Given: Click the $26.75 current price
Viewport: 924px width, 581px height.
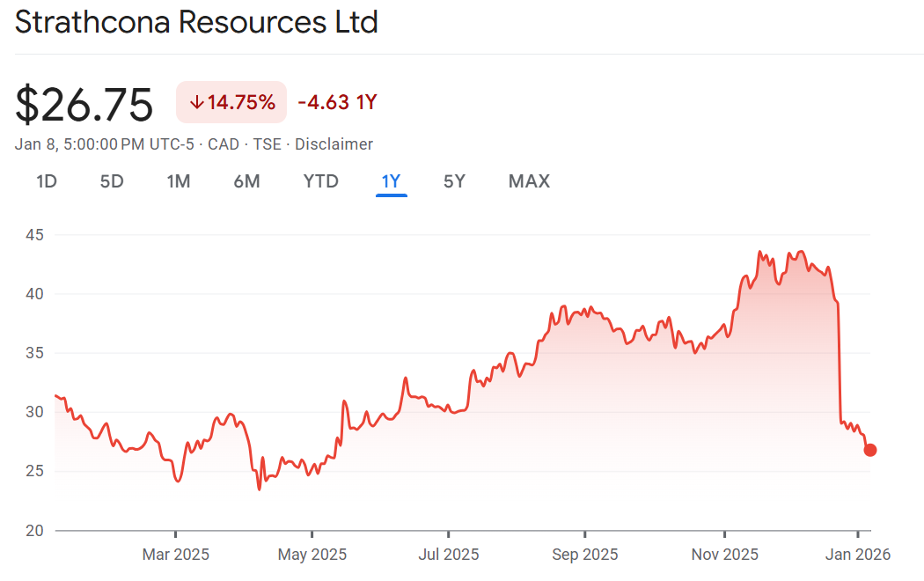Looking at the screenshot, I should 84,104.
